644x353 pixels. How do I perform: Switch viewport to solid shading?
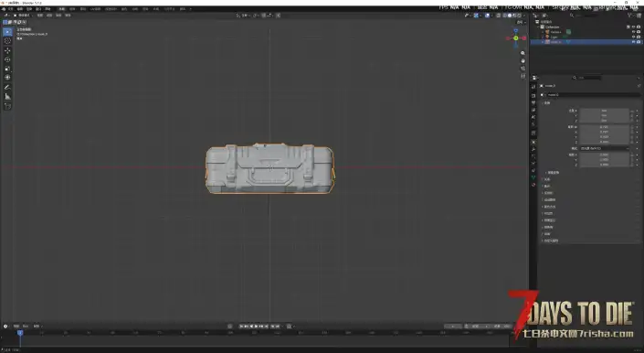[510, 16]
